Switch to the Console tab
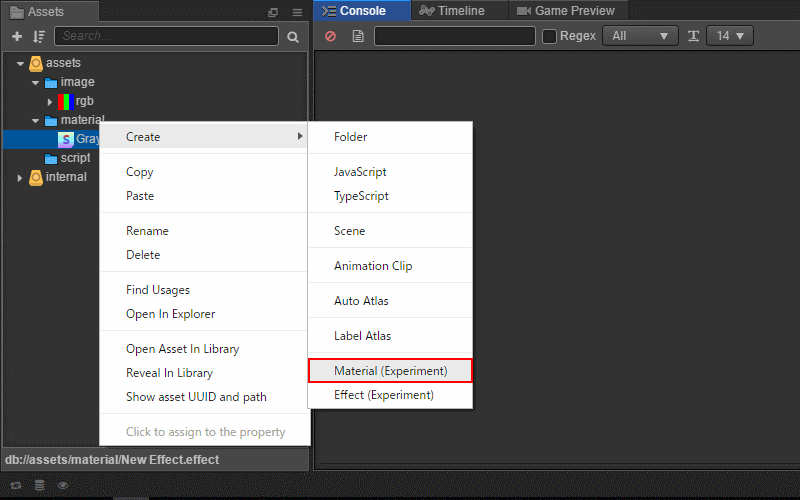The width and height of the screenshot is (800, 500). [x=362, y=11]
